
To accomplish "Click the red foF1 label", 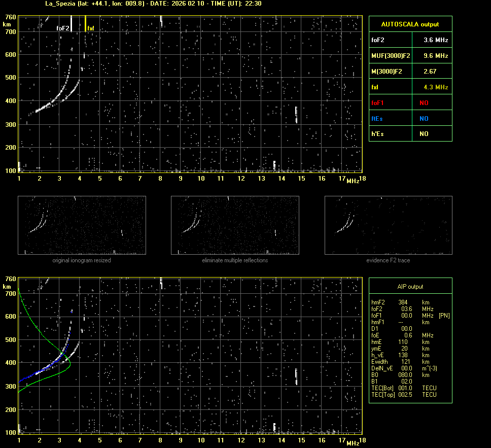I will pyautogui.click(x=378, y=103).
